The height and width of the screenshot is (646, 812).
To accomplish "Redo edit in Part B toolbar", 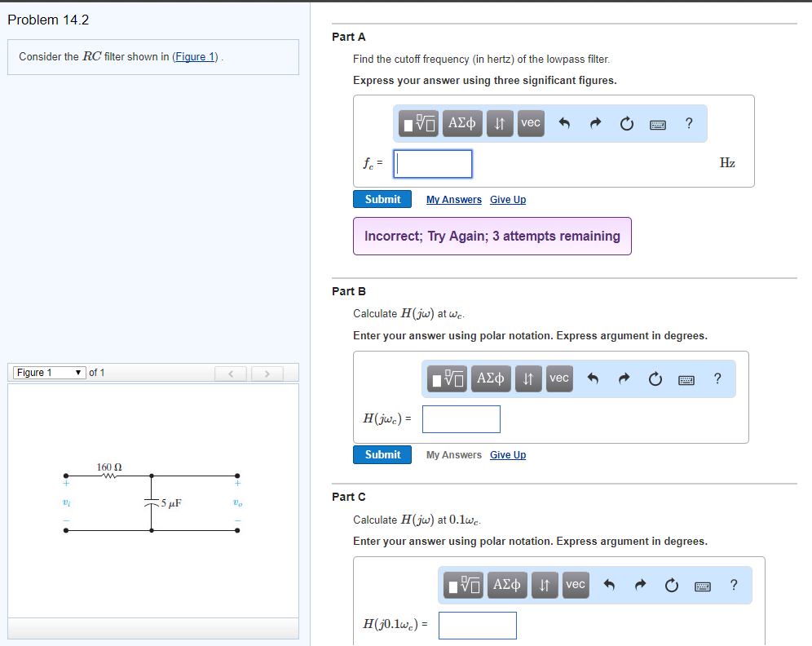I will 624,378.
